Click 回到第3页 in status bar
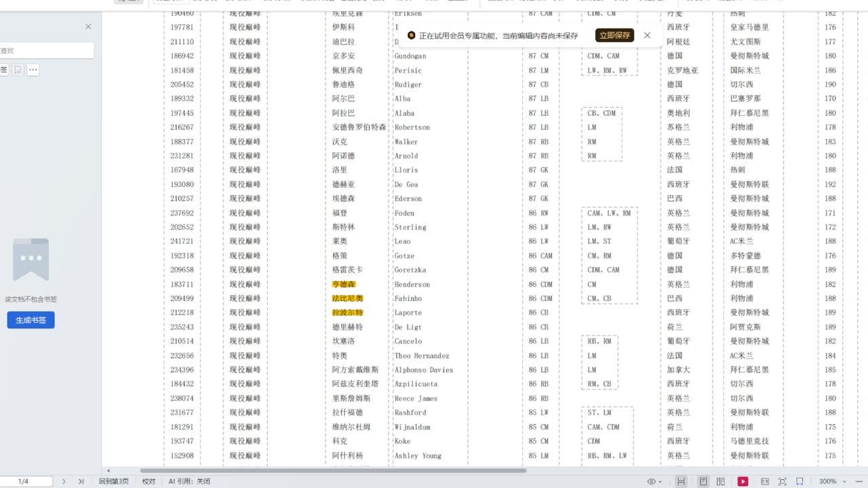Screen dimensions: 868x488 (114, 481)
